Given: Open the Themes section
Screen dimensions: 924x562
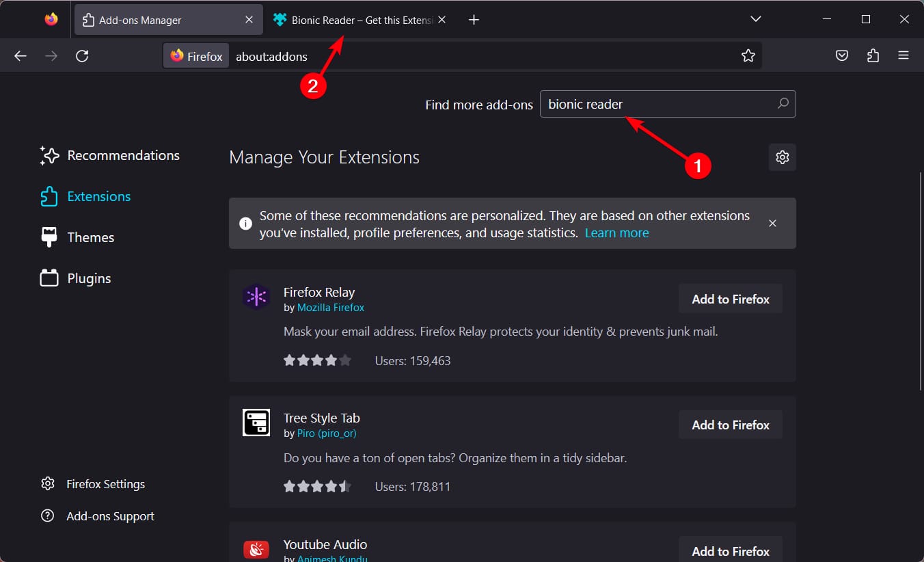Looking at the screenshot, I should [90, 237].
